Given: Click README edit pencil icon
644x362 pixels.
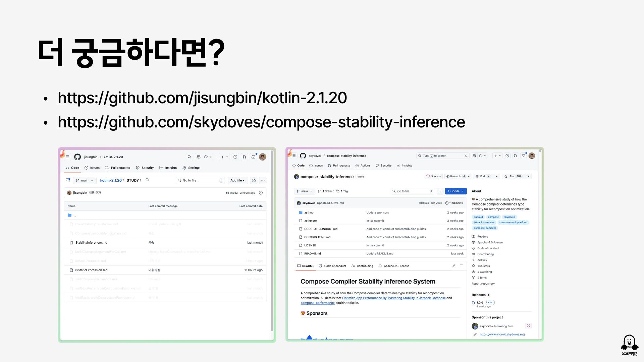Looking at the screenshot, I should (454, 266).
